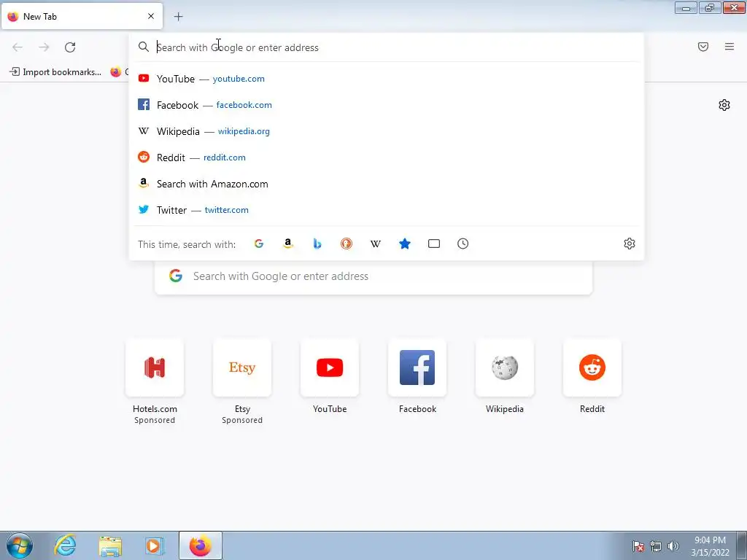Click Import bookmarks in bookmarks toolbar
This screenshot has width=747, height=560.
[x=55, y=72]
